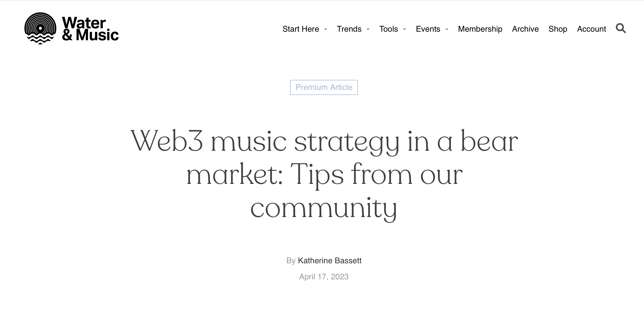Image resolution: width=644 pixels, height=314 pixels.
Task: Visit the Shop page
Action: tap(558, 29)
